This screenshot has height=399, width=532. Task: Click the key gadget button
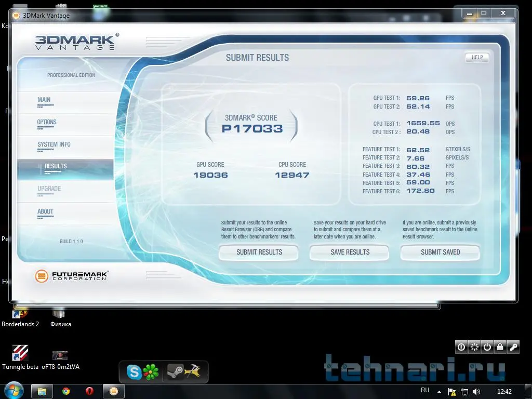coord(513,347)
